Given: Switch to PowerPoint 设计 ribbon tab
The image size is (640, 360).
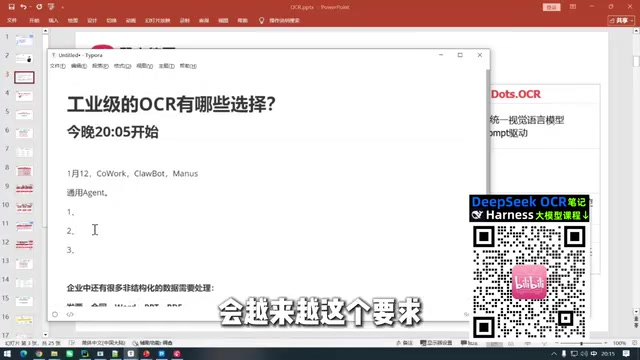Looking at the screenshot, I should click(92, 20).
